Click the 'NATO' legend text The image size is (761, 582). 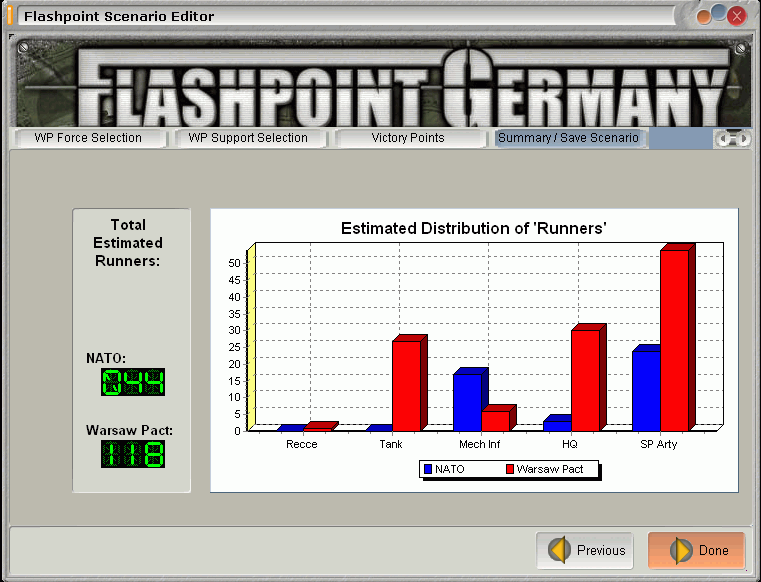click(450, 469)
